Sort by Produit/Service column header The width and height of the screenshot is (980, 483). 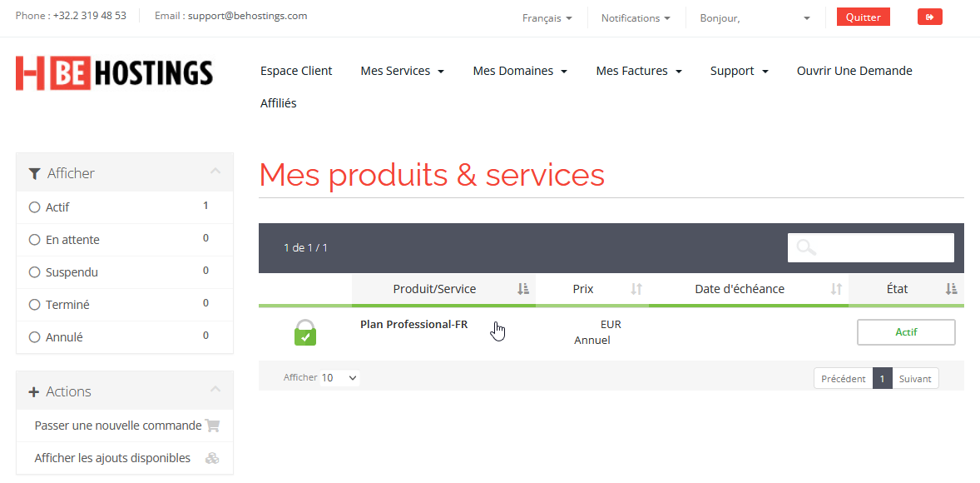coord(443,289)
